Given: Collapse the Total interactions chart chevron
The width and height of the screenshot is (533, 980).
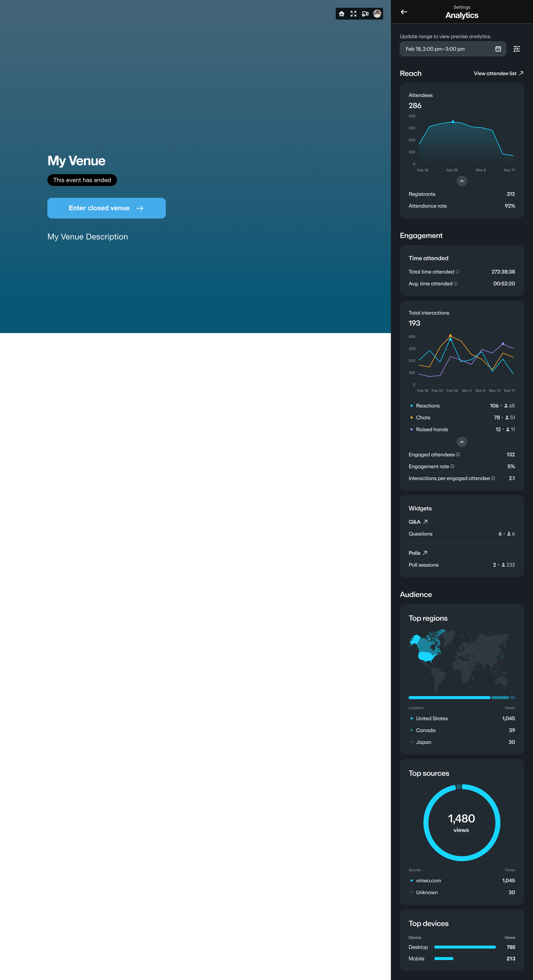Looking at the screenshot, I should pos(462,442).
